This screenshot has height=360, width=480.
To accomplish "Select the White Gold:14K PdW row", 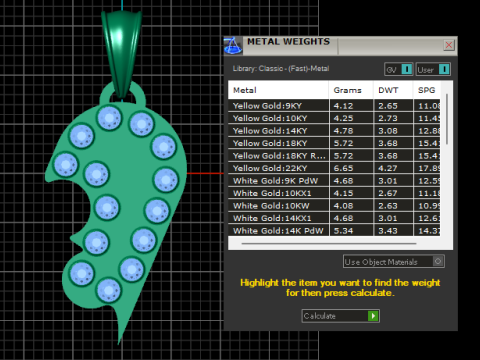I will (334, 231).
